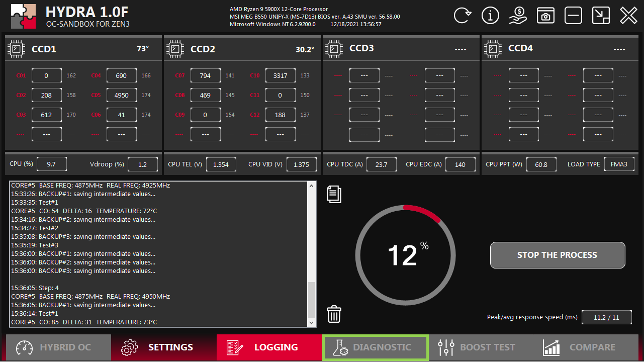Click the compact mode arrow icon
644x362 pixels.
tap(601, 16)
